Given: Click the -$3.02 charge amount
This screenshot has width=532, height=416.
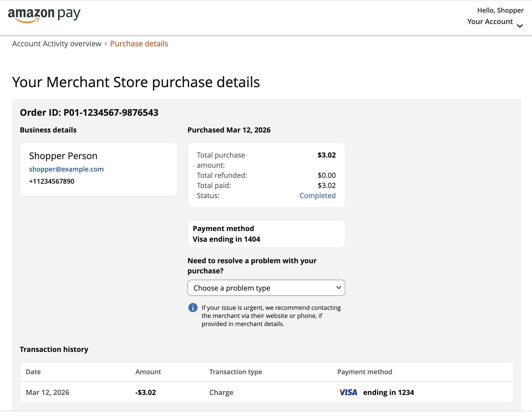Looking at the screenshot, I should pyautogui.click(x=146, y=392).
